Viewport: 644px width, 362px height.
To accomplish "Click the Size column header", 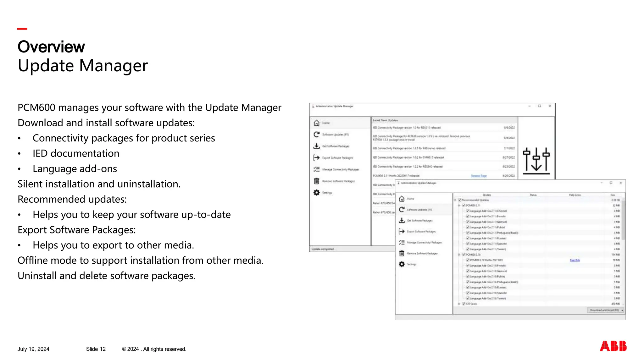I will point(613,195).
